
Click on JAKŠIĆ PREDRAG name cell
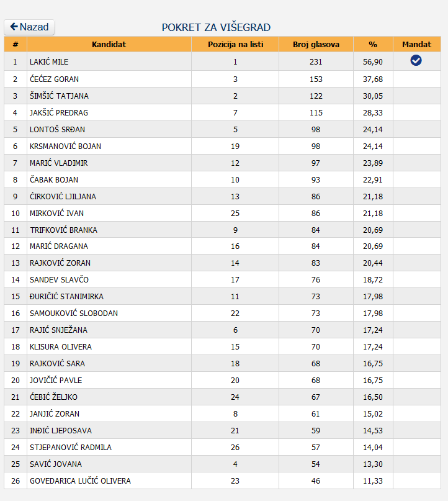(x=109, y=112)
